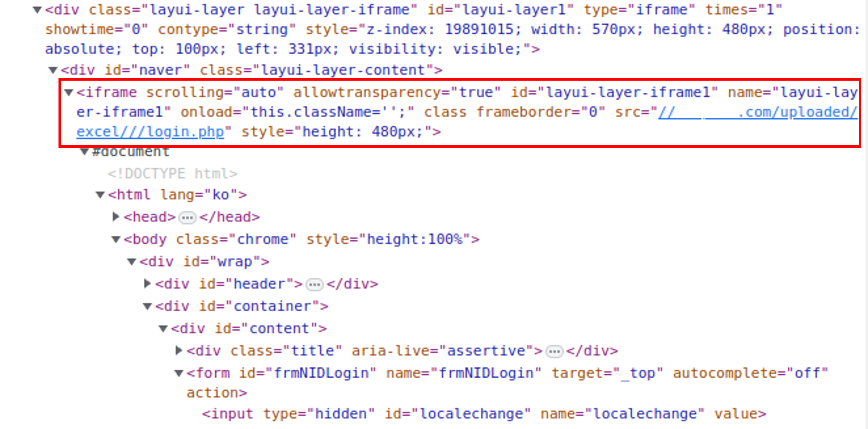Image resolution: width=868 pixels, height=429 pixels.
Task: Select the hidden localechange input line
Action: click(484, 414)
